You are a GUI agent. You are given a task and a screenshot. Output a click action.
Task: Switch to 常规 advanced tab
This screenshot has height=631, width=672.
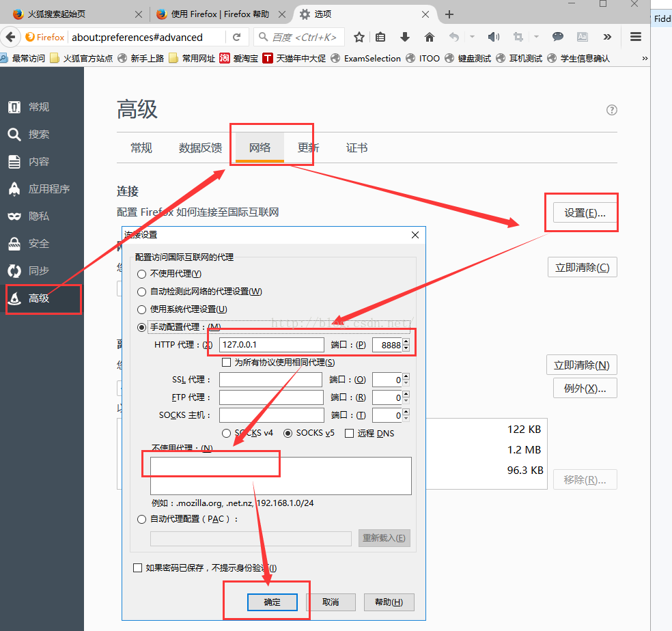click(x=141, y=148)
